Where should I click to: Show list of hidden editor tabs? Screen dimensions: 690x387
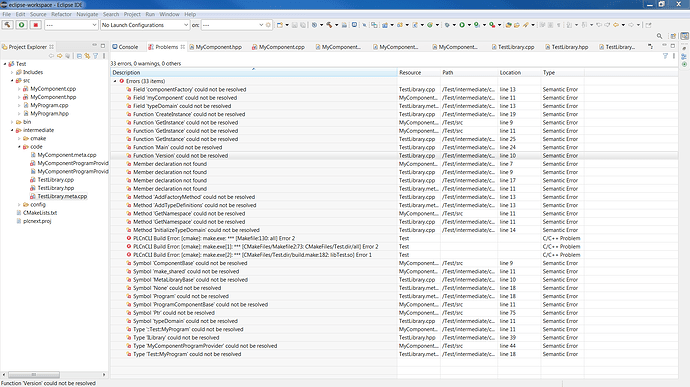point(650,46)
